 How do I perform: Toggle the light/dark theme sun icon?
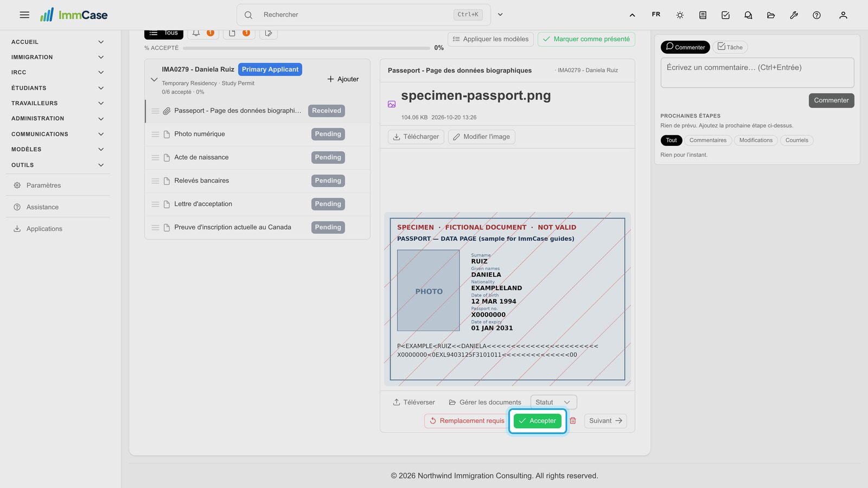pyautogui.click(x=680, y=15)
